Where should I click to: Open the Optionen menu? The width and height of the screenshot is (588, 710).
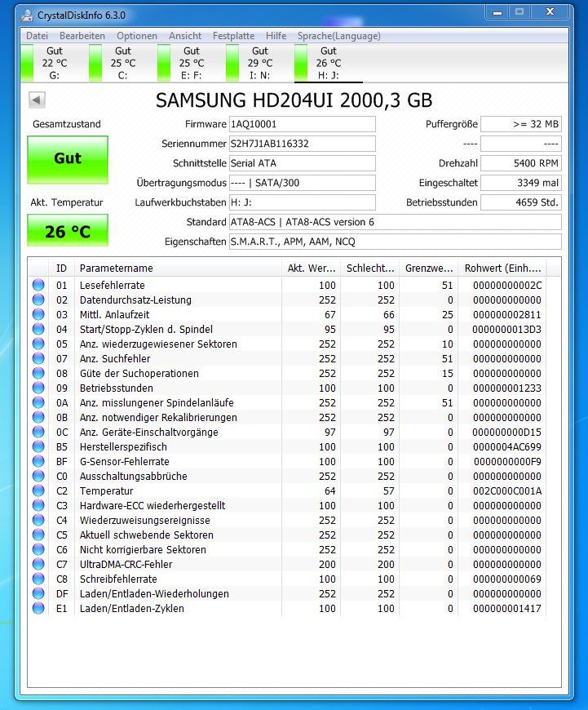[x=137, y=36]
